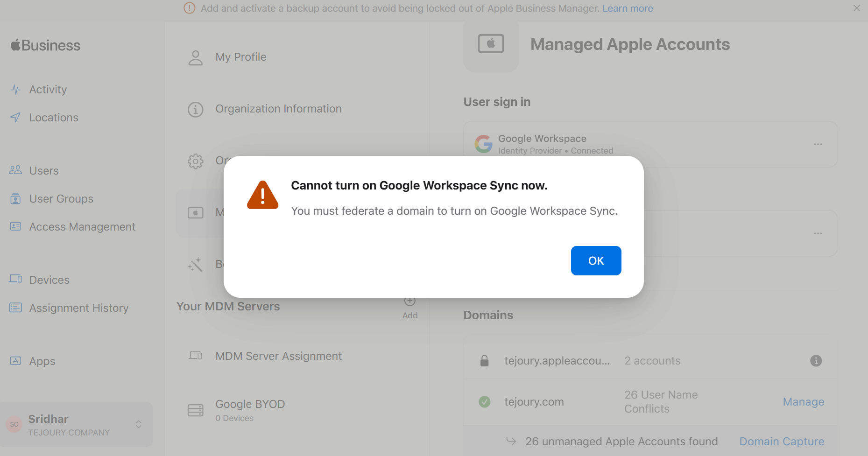
Task: Open the Google BYOD server
Action: click(x=250, y=410)
